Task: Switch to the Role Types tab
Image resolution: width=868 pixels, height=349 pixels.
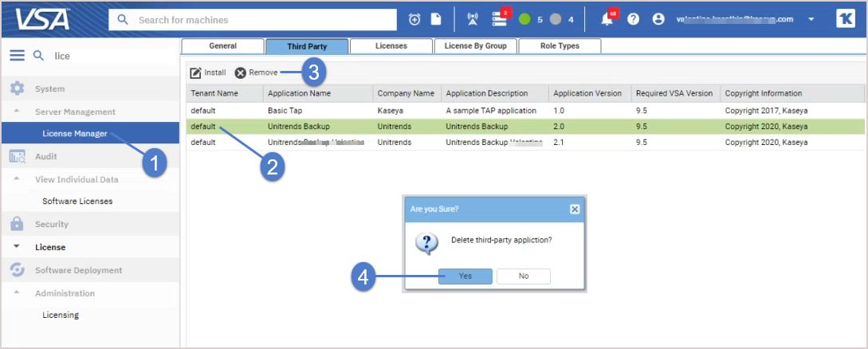Action: [560, 46]
